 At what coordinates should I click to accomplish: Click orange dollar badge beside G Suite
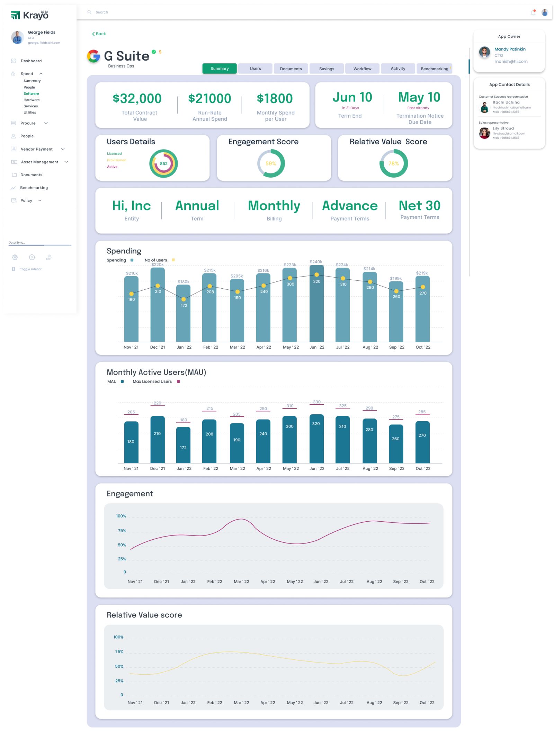tap(160, 52)
